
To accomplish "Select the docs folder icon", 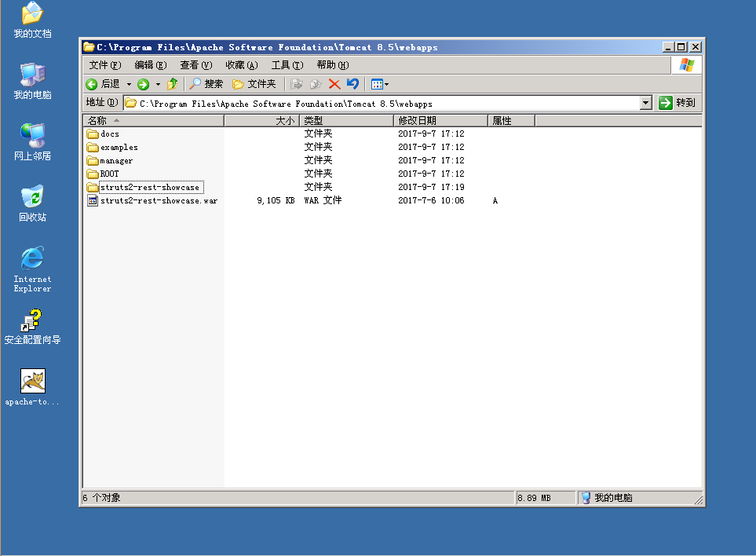I will [93, 134].
